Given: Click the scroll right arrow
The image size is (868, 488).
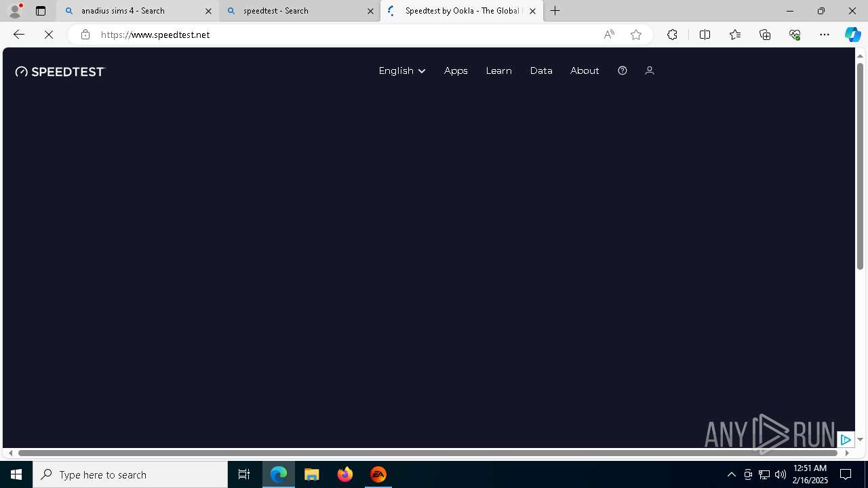Looking at the screenshot, I should (847, 453).
